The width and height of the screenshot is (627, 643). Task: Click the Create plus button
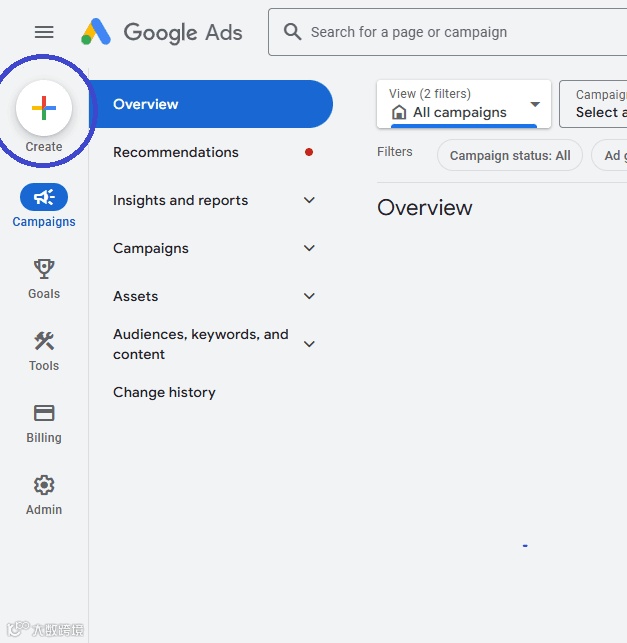44,108
